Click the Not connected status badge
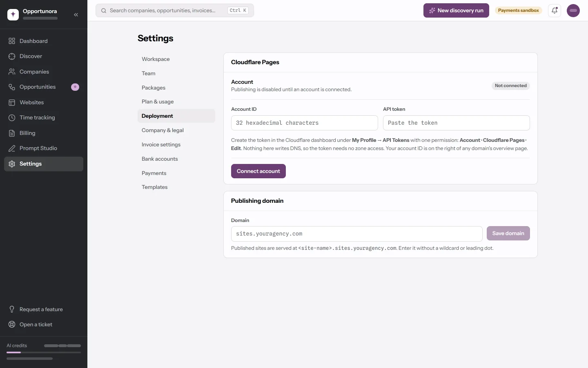The image size is (588, 368). (511, 86)
